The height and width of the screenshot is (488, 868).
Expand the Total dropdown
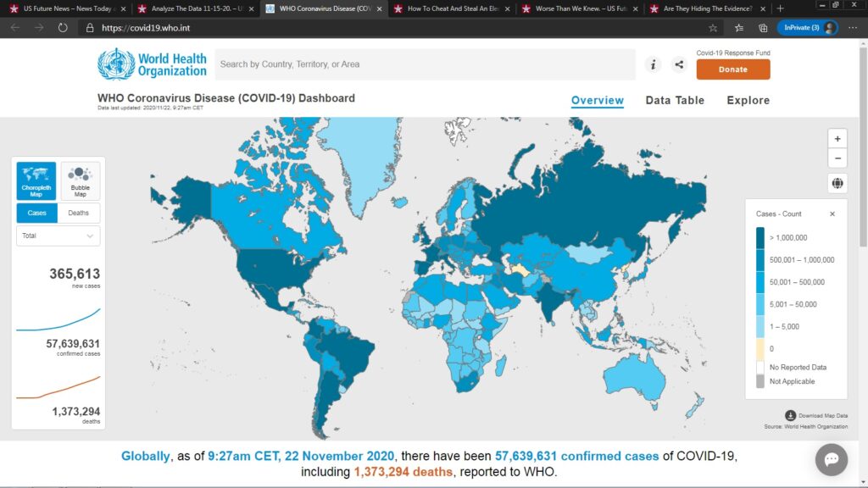58,236
